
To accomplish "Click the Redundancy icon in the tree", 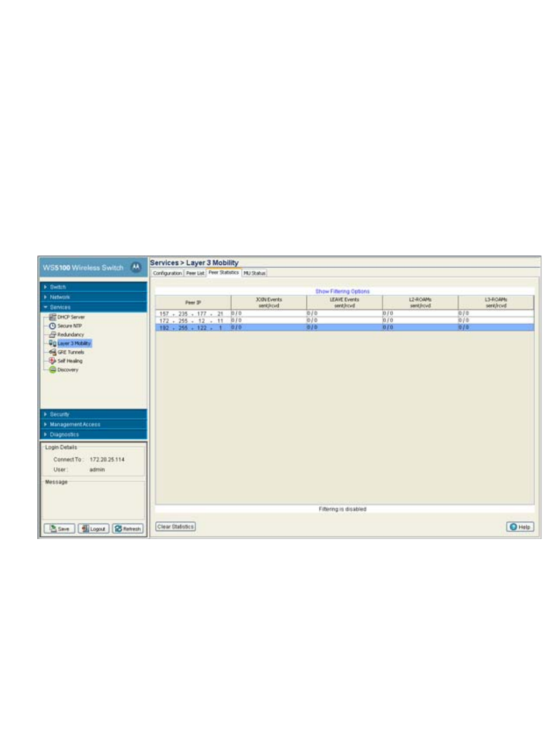I will pyautogui.click(x=52, y=335).
